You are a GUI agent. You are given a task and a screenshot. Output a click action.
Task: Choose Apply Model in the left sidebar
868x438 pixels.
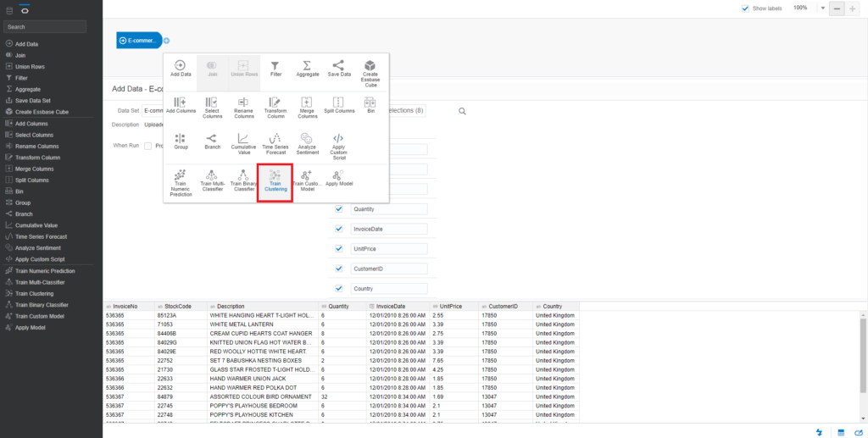tap(31, 327)
